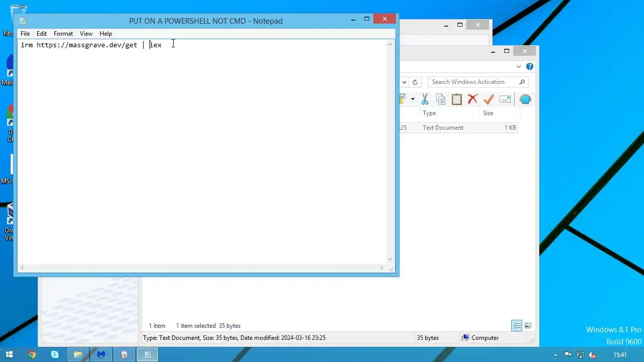The height and width of the screenshot is (362, 644).
Task: Click the Notepad taskbar icon
Action: 147,354
